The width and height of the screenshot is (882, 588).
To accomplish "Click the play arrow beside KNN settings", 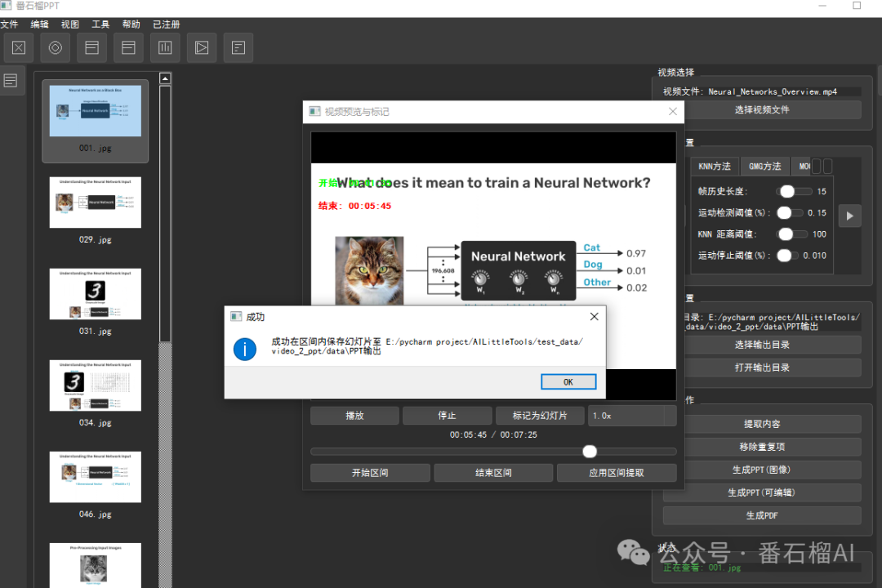I will tap(850, 216).
